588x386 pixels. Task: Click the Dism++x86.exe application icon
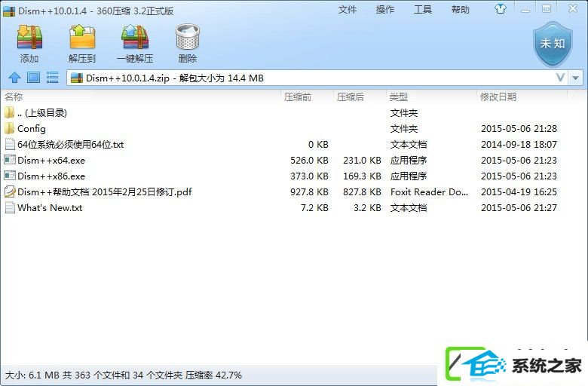pos(10,176)
